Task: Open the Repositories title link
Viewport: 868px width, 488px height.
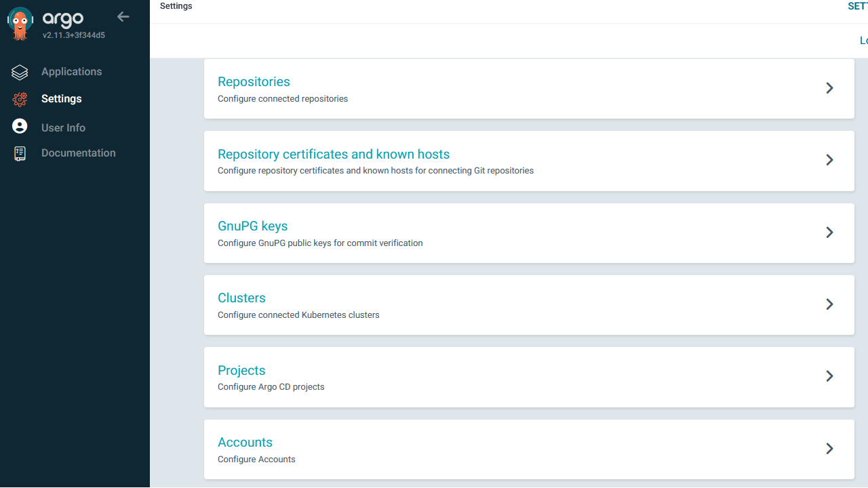Action: pos(254,82)
